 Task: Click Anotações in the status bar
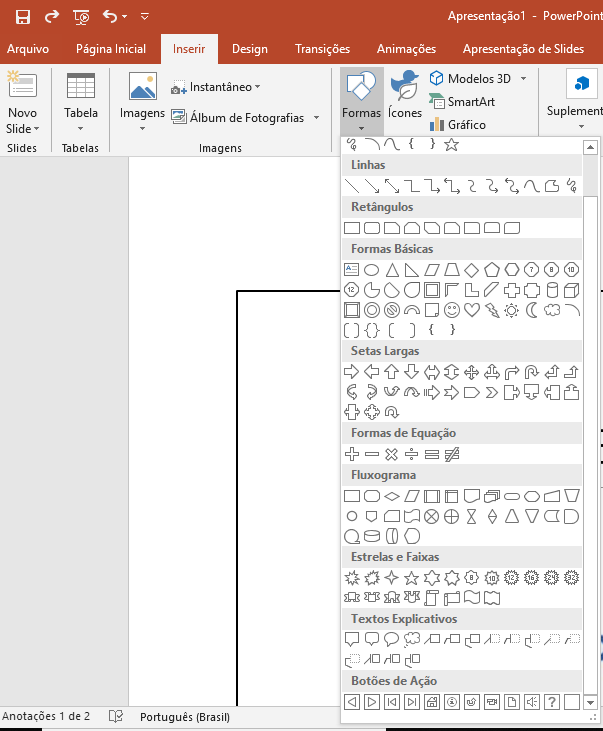46,716
